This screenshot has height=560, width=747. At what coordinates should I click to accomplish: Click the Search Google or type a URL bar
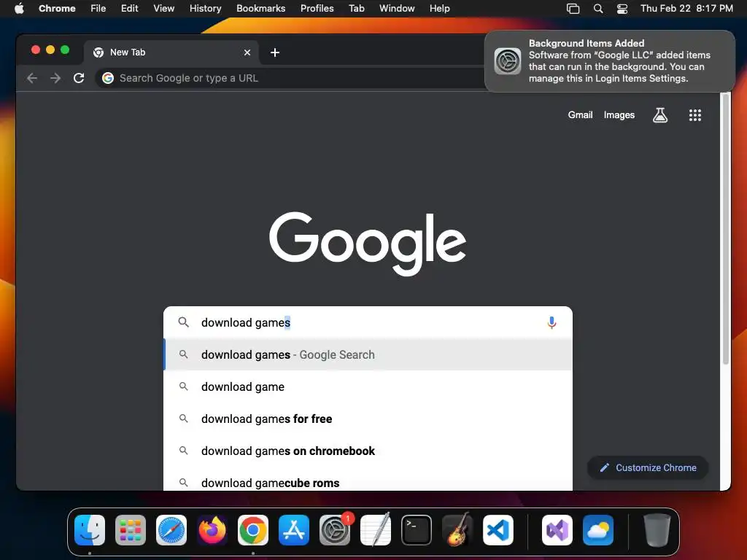tap(290, 78)
